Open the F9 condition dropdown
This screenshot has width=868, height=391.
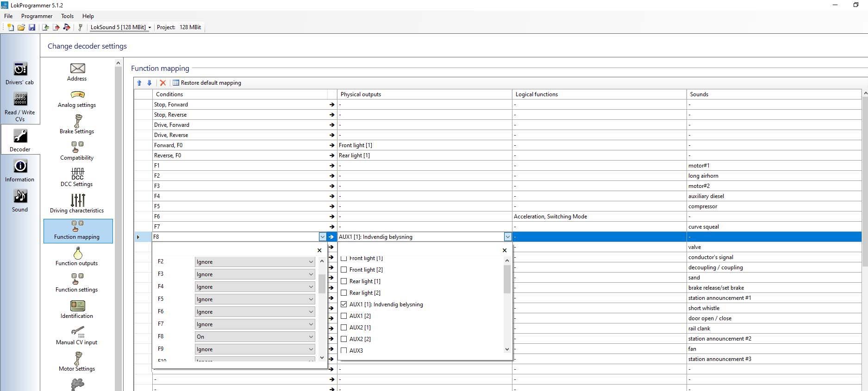(255, 349)
